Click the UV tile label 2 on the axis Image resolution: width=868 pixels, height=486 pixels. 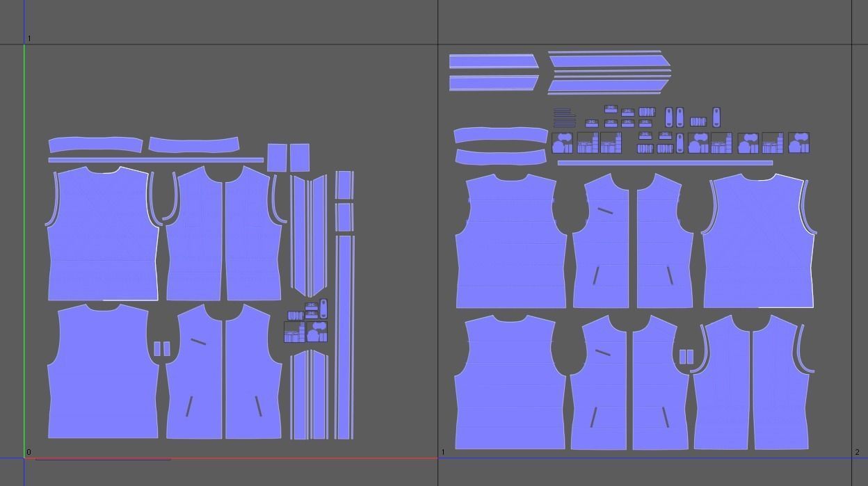857,452
